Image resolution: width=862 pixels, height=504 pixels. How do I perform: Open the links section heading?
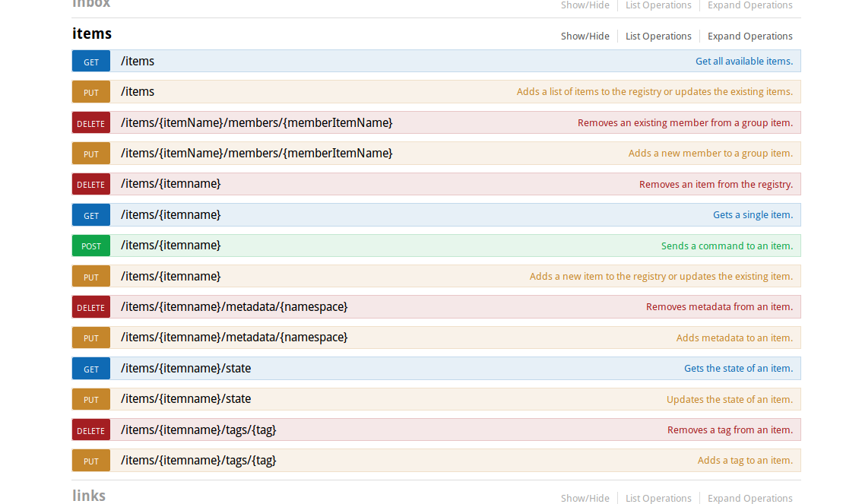coord(89,496)
